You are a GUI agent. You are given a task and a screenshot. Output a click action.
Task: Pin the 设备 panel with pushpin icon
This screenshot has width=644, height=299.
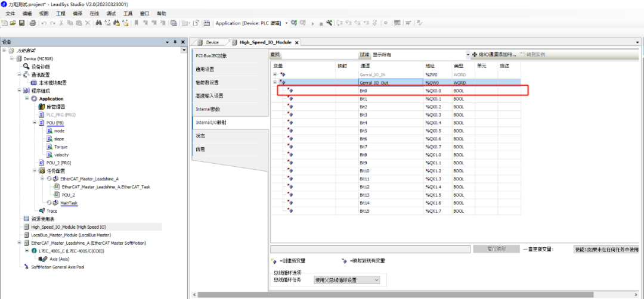[175, 42]
